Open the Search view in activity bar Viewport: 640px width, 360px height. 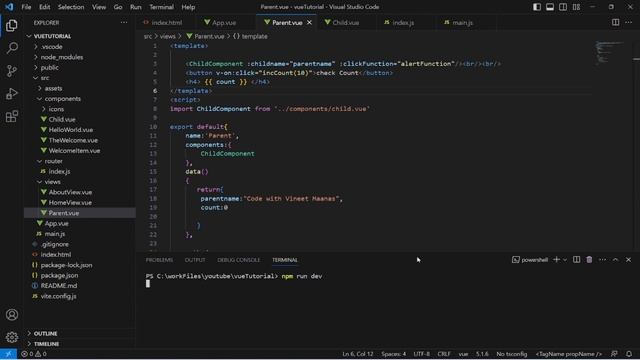pyautogui.click(x=11, y=48)
